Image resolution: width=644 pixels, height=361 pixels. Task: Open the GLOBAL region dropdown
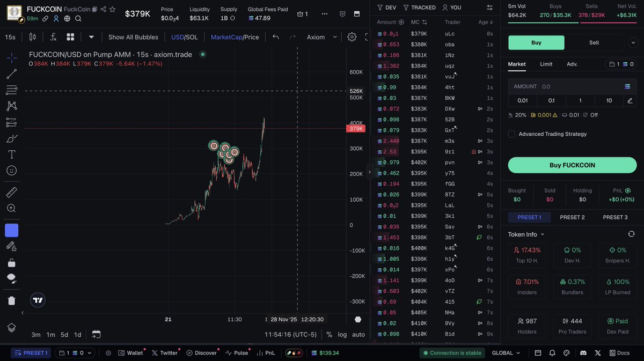click(506, 353)
